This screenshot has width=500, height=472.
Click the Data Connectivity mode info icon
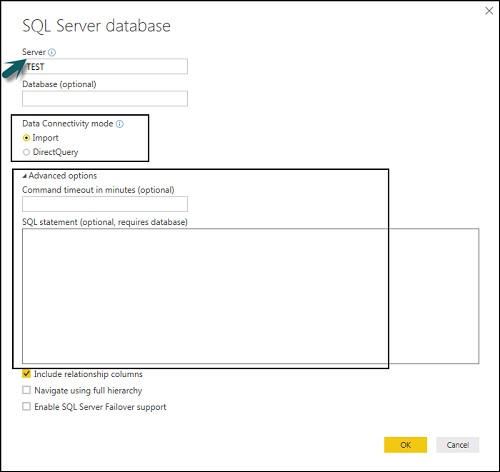[x=120, y=124]
